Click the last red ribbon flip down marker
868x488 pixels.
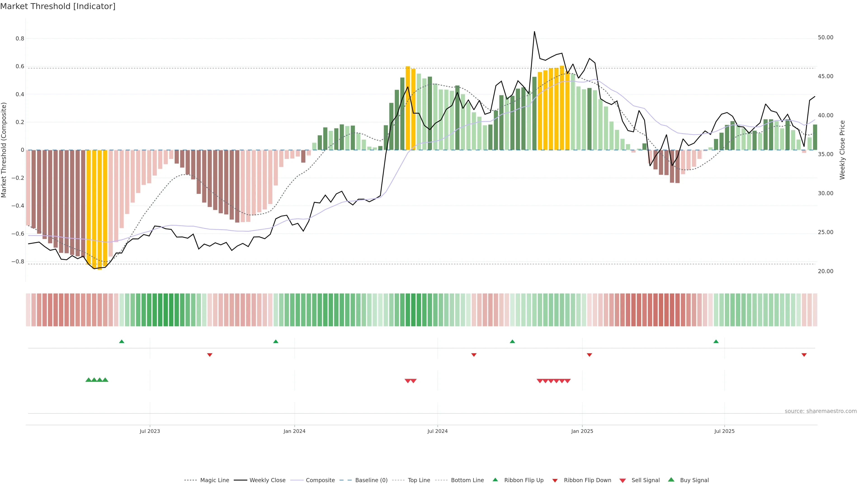click(804, 355)
